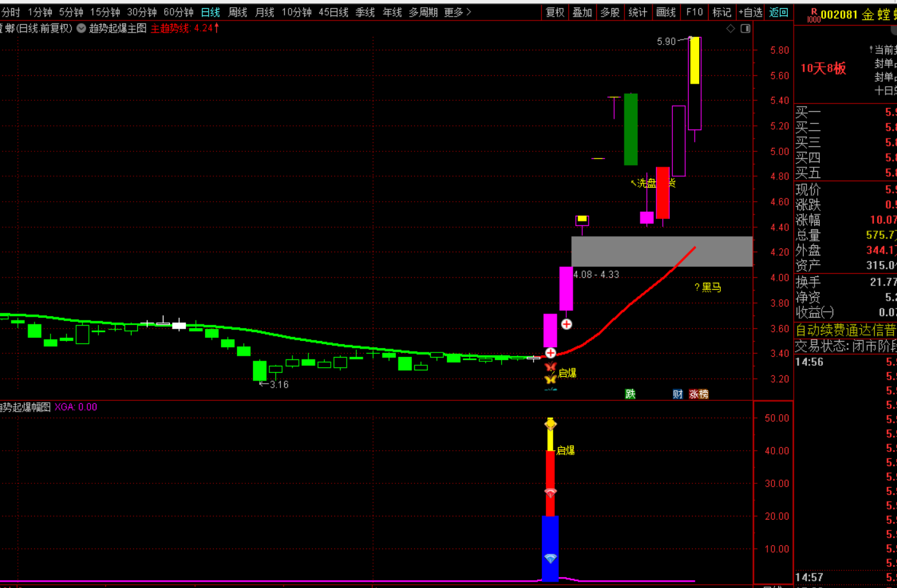Select the 60分钟 period tab
Image resolution: width=897 pixels, height=588 pixels.
click(x=179, y=12)
